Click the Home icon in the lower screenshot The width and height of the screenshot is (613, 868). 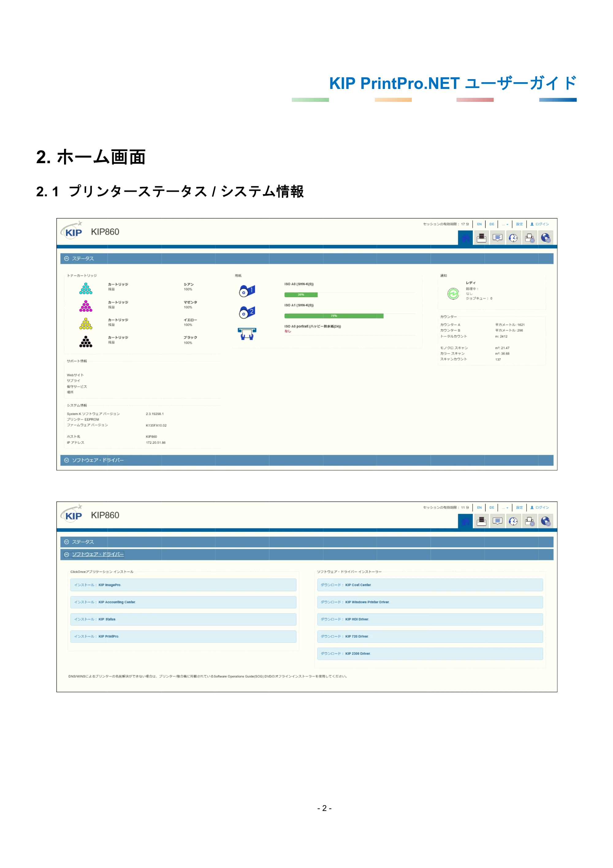465,521
